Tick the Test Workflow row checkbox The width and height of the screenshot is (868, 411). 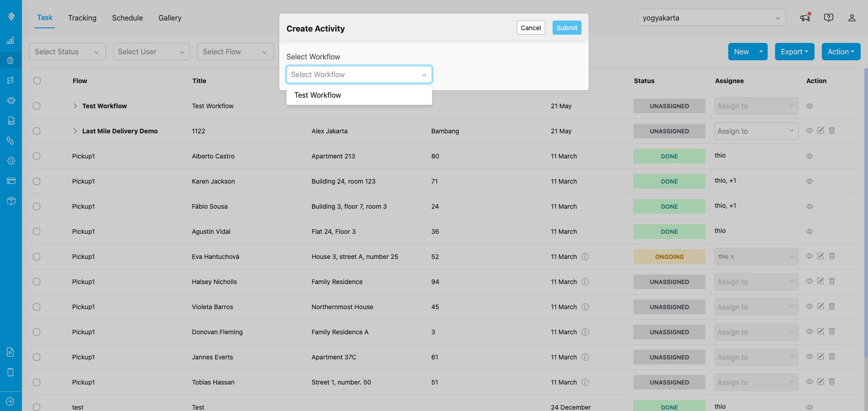point(37,106)
